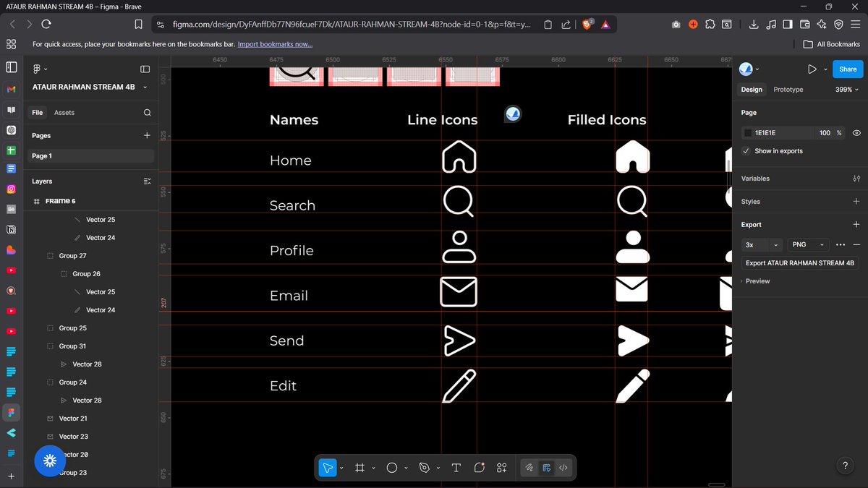This screenshot has height=488, width=868.
Task: Select the Move tool in the toolbar
Action: coord(328,468)
